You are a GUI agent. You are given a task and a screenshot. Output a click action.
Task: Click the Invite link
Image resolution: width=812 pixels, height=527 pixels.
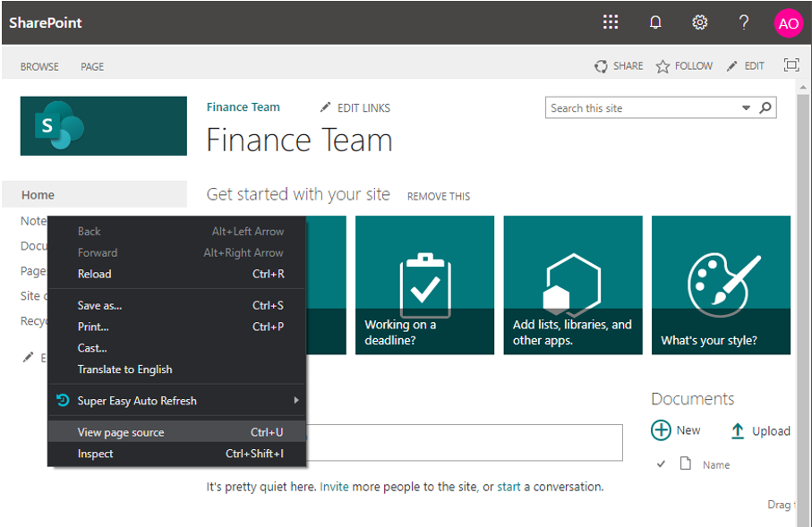tap(334, 487)
